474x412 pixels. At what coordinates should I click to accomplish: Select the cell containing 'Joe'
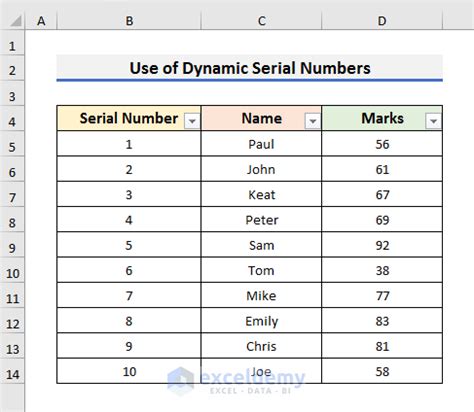pyautogui.click(x=261, y=371)
